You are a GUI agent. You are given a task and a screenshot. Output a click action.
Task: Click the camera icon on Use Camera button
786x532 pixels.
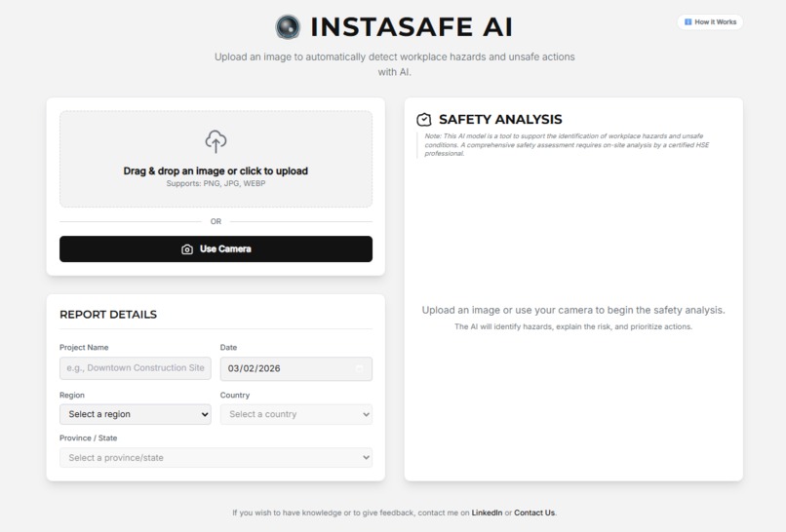click(x=187, y=249)
